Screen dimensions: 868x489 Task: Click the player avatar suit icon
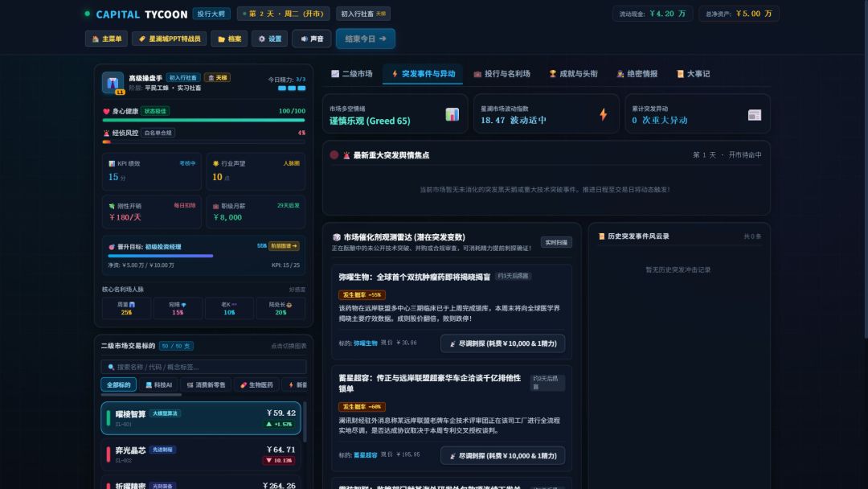113,83
